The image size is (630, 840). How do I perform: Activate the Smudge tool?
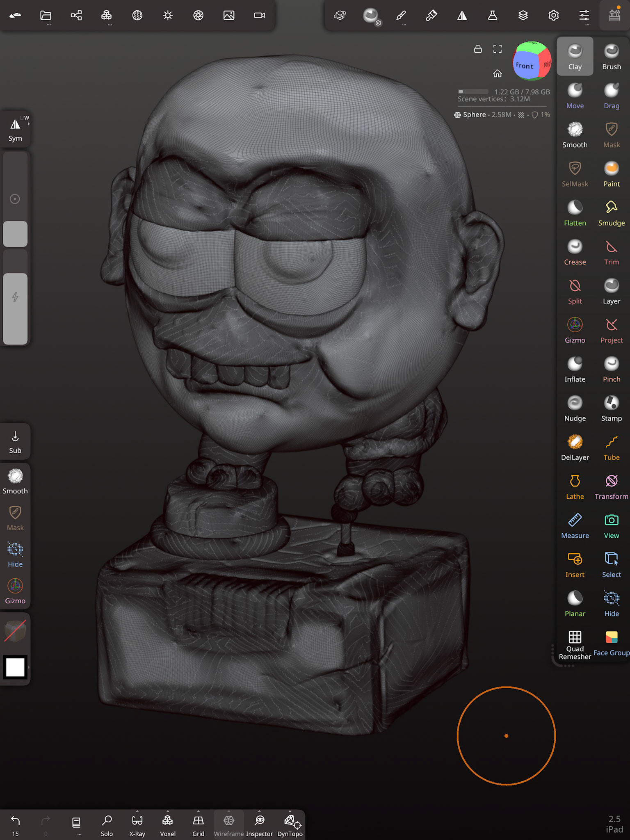[x=611, y=213]
